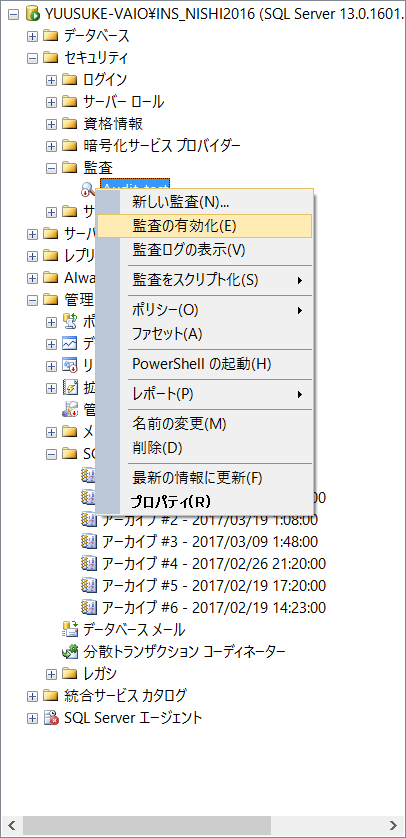The width and height of the screenshot is (406, 838).
Task: Choose 削除(D) from context menu
Action: (204, 447)
